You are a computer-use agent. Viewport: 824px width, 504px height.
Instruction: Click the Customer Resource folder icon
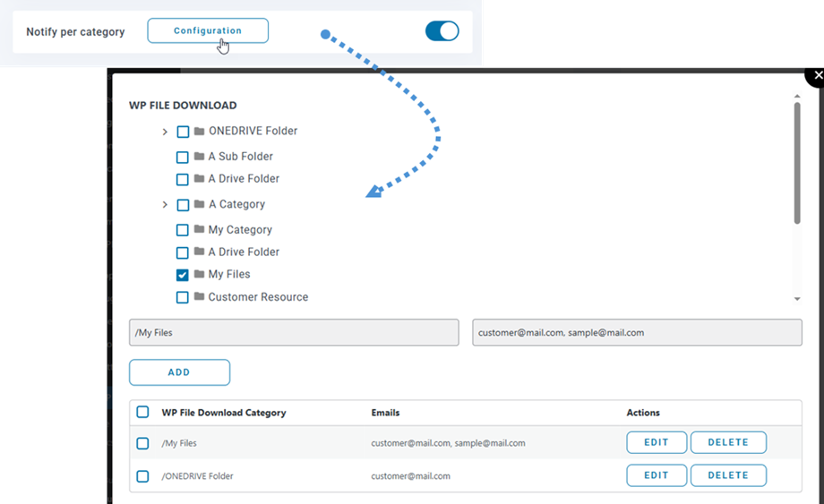click(x=199, y=297)
